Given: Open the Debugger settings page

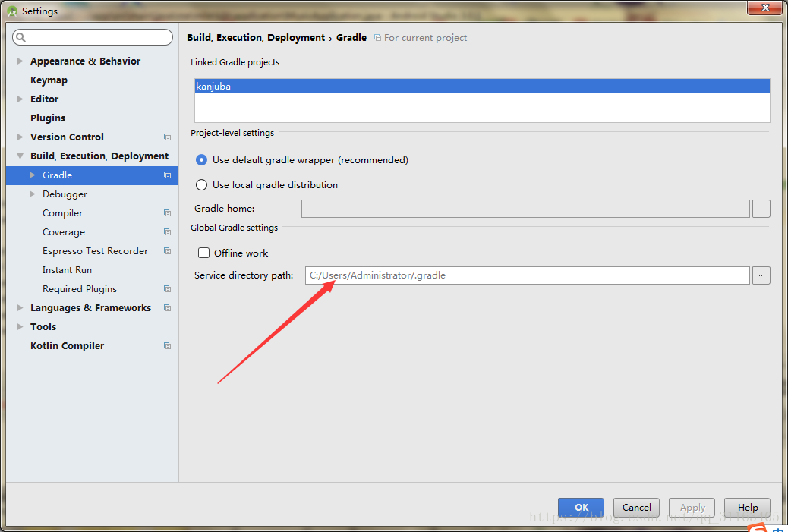Looking at the screenshot, I should point(64,194).
